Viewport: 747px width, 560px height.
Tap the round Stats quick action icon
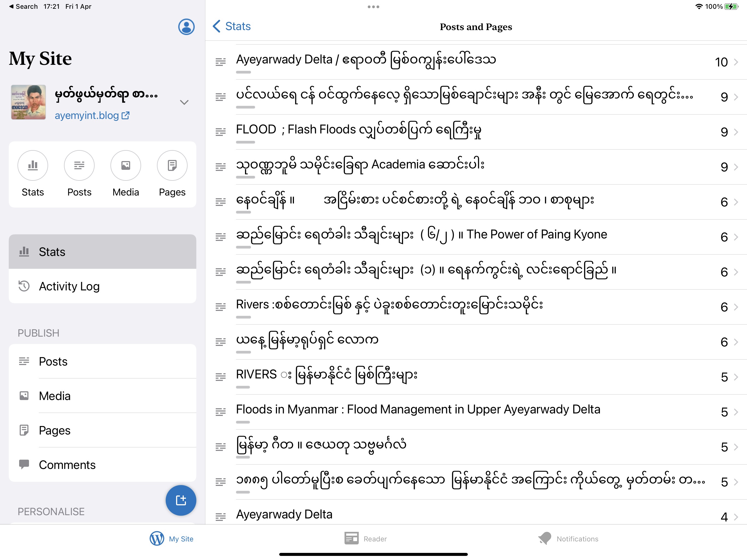(33, 165)
